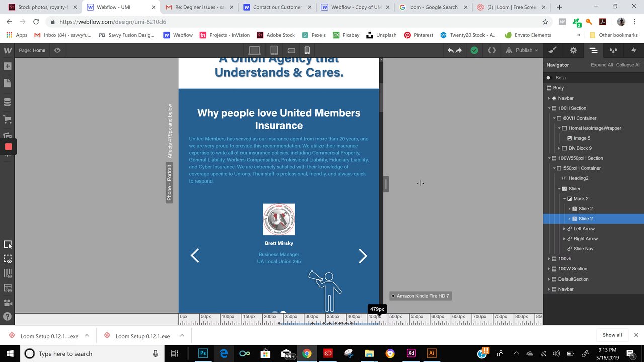Expand Div Block 9 in Navigator
The height and width of the screenshot is (362, 644).
pyautogui.click(x=559, y=148)
